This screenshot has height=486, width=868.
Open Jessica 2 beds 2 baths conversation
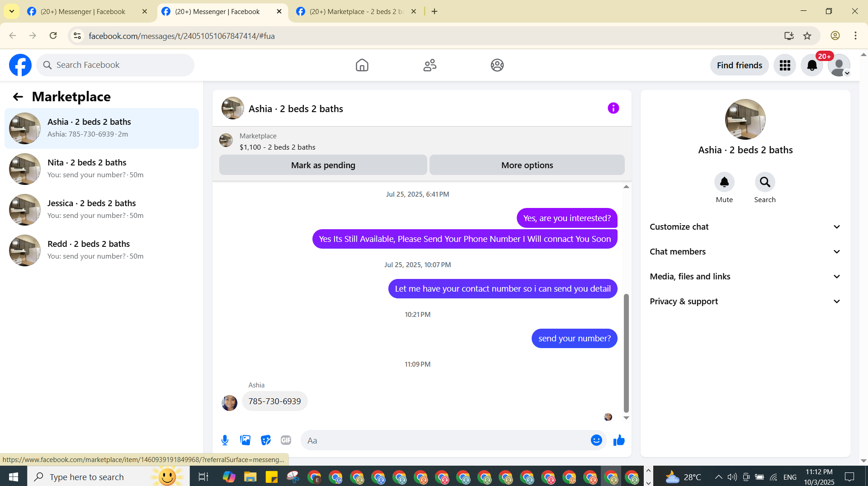coord(102,210)
